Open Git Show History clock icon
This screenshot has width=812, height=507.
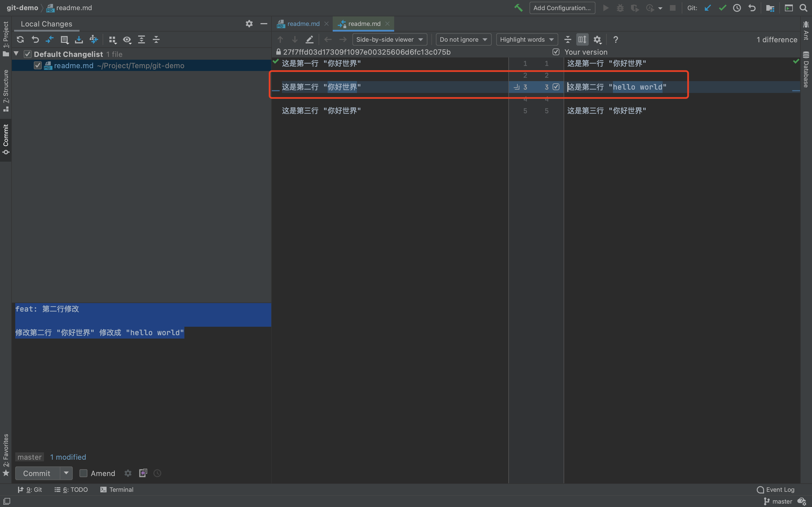pos(736,8)
